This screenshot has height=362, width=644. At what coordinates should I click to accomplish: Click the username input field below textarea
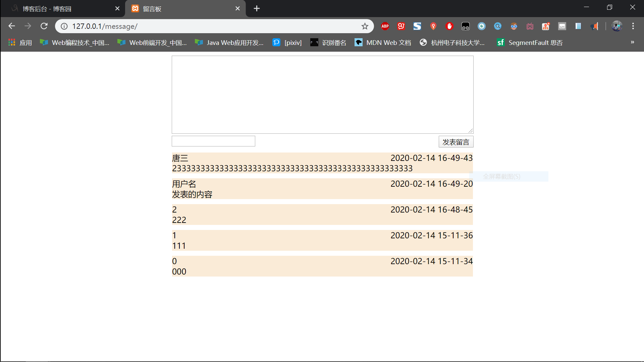click(213, 141)
